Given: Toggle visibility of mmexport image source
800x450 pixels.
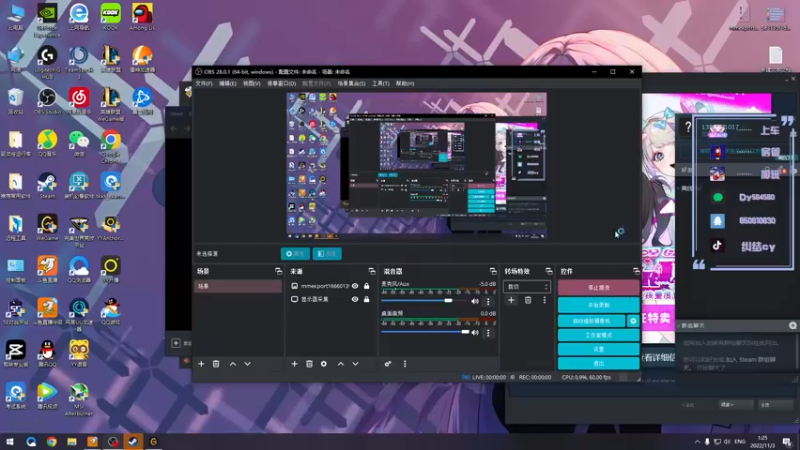Looking at the screenshot, I should [355, 286].
